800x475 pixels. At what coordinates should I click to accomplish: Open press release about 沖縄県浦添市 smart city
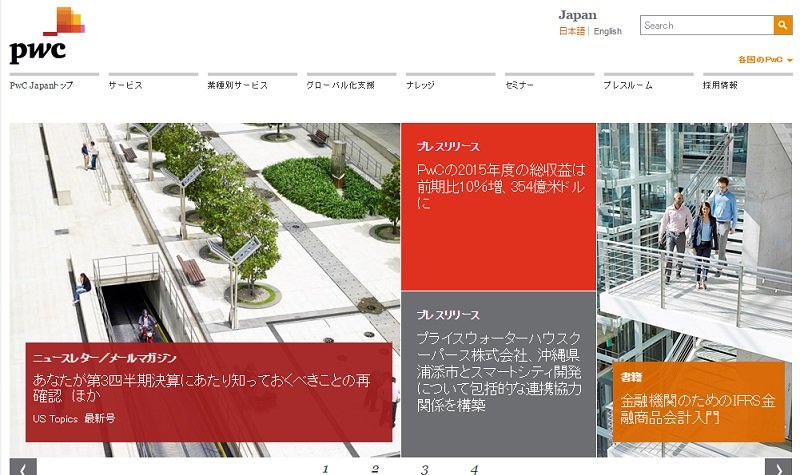499,371
